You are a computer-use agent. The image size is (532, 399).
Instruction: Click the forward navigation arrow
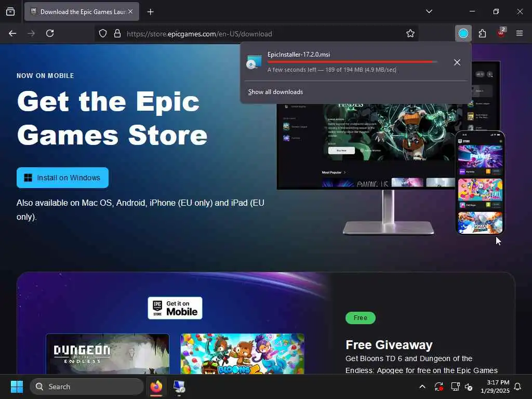click(31, 33)
